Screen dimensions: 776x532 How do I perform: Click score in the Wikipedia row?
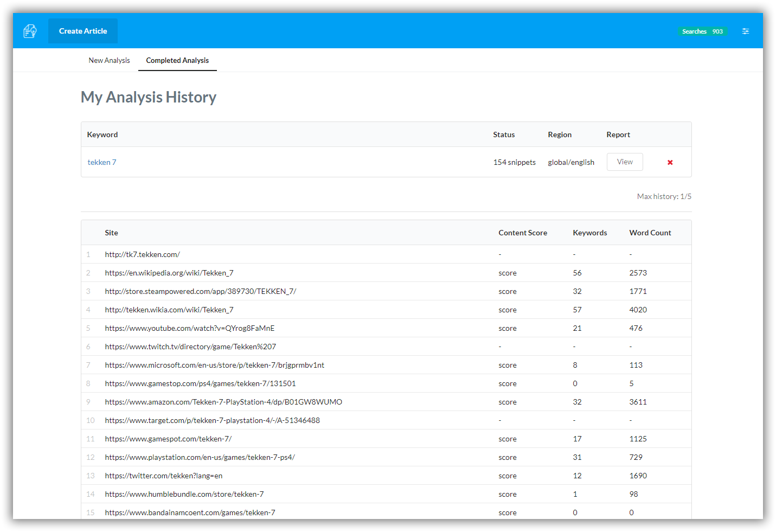pyautogui.click(x=508, y=273)
